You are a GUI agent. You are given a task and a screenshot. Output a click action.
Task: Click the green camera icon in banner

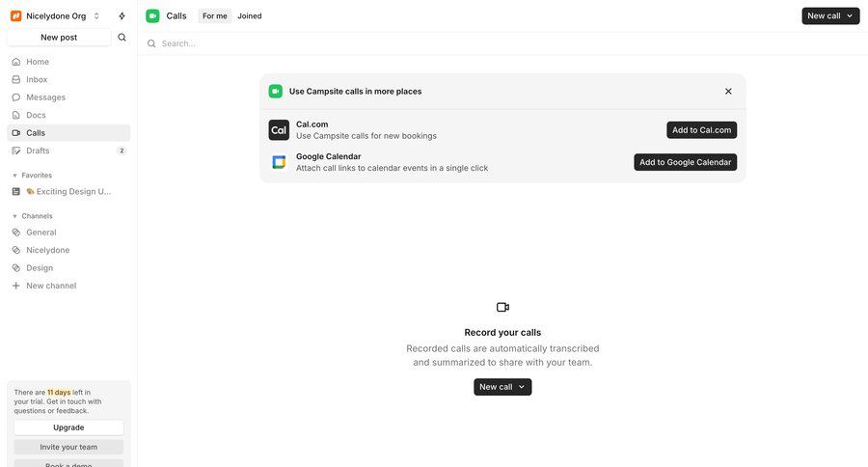pyautogui.click(x=276, y=92)
